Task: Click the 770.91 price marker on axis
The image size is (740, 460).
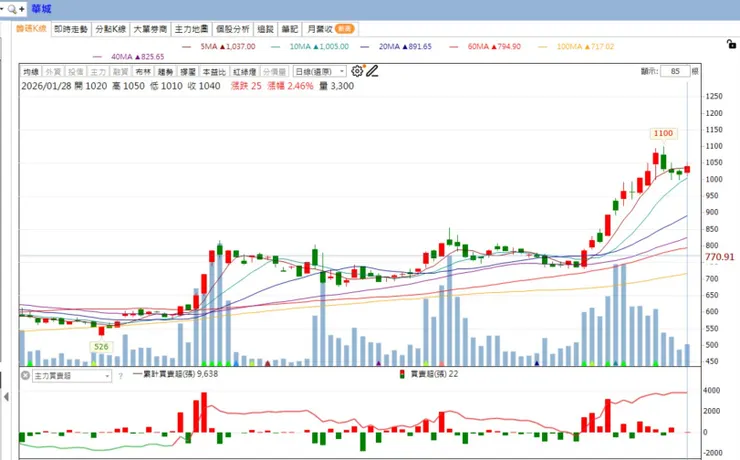Action: [x=719, y=257]
